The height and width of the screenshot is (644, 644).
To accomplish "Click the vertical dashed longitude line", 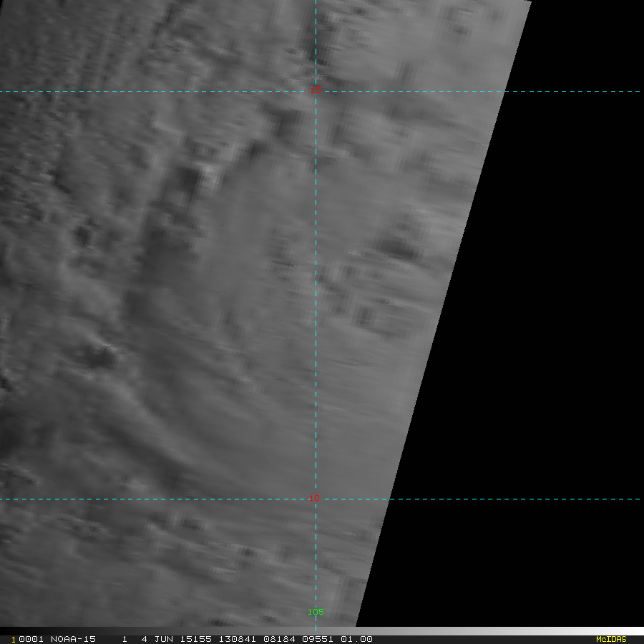I will tap(316, 286).
